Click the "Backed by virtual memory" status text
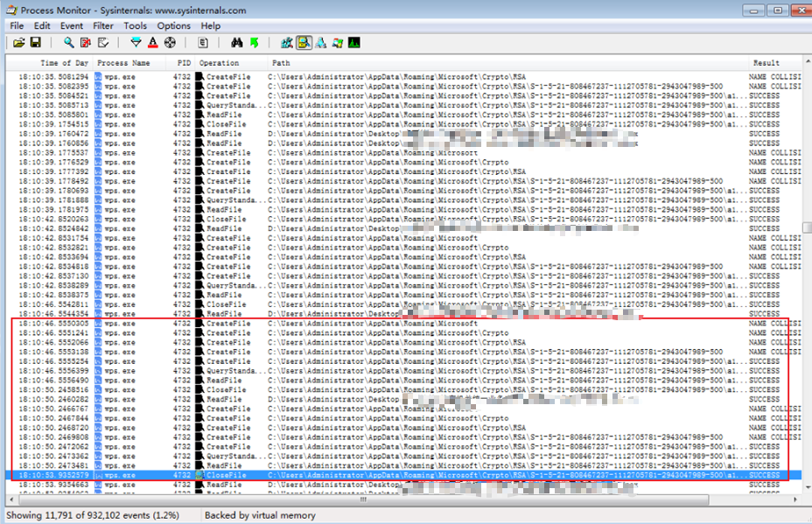812x524 pixels. point(260,515)
